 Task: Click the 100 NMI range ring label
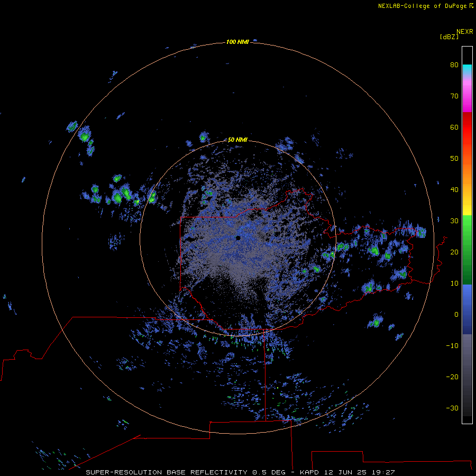coord(237,42)
